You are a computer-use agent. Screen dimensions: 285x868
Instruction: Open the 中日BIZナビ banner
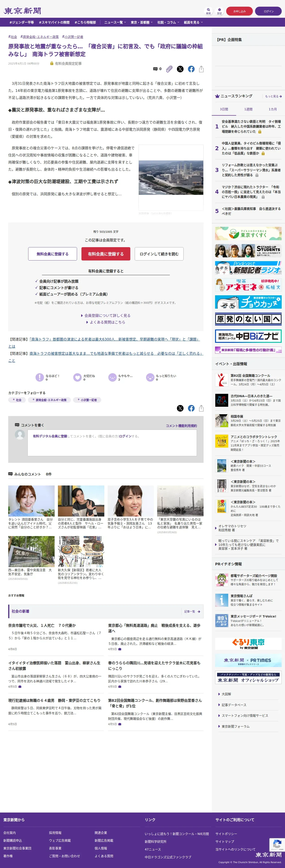(248, 336)
